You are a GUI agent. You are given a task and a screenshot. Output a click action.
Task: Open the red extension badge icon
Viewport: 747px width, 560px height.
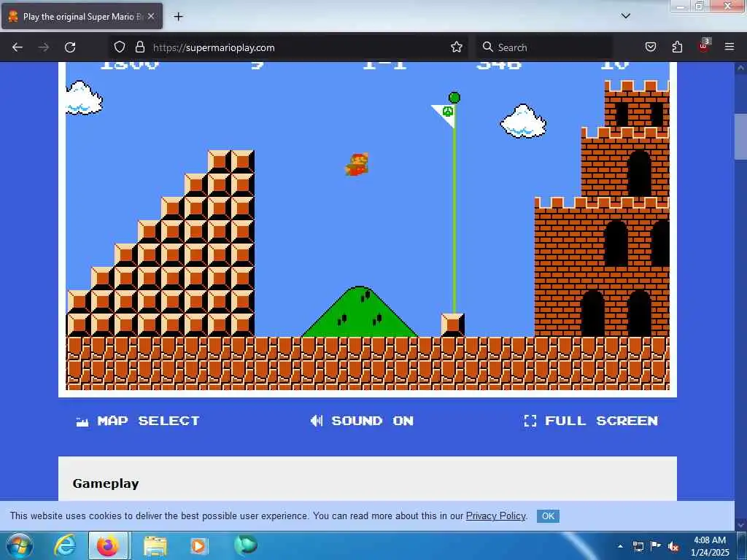click(704, 46)
